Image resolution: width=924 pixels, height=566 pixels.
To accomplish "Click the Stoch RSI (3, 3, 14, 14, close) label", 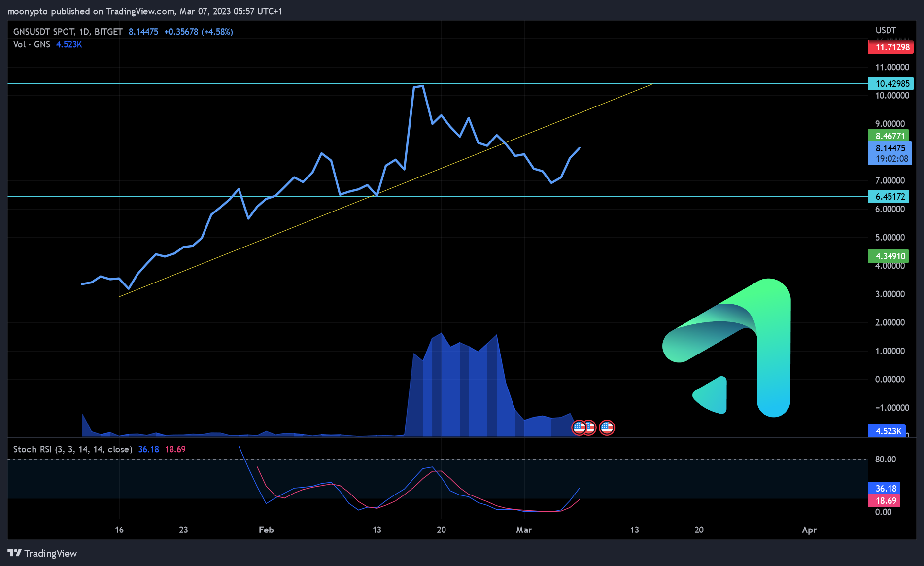I will point(72,449).
